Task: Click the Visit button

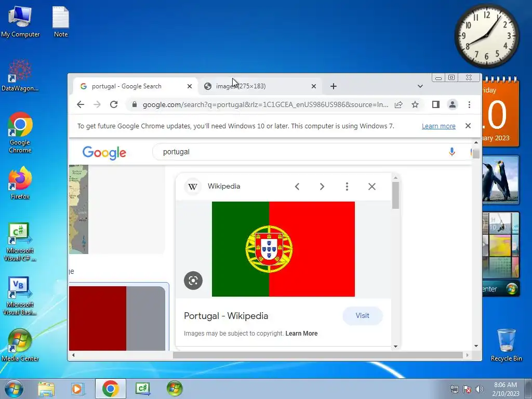Action: coord(362,315)
